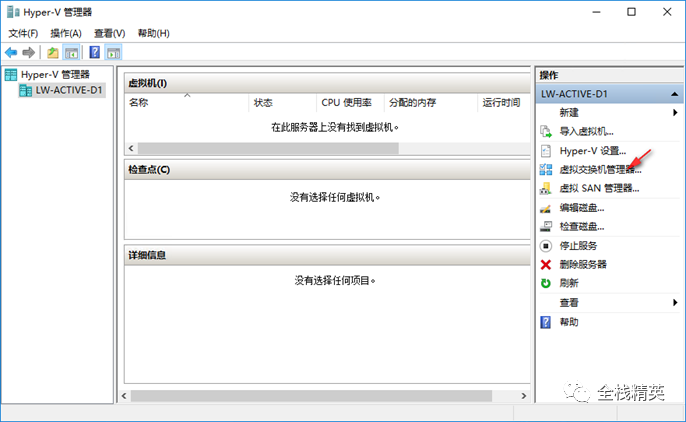
Task: Click 刷新 action text
Action: pos(569,283)
